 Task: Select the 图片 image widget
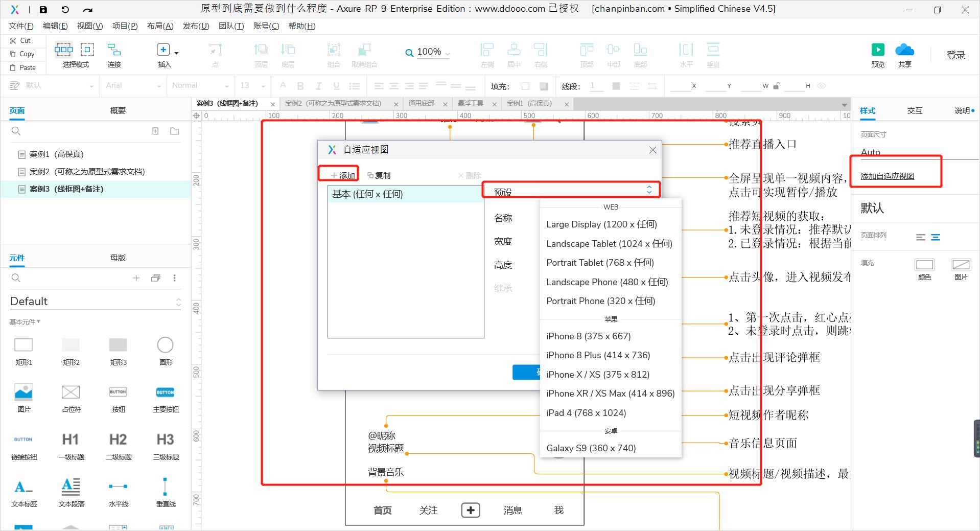[x=24, y=399]
